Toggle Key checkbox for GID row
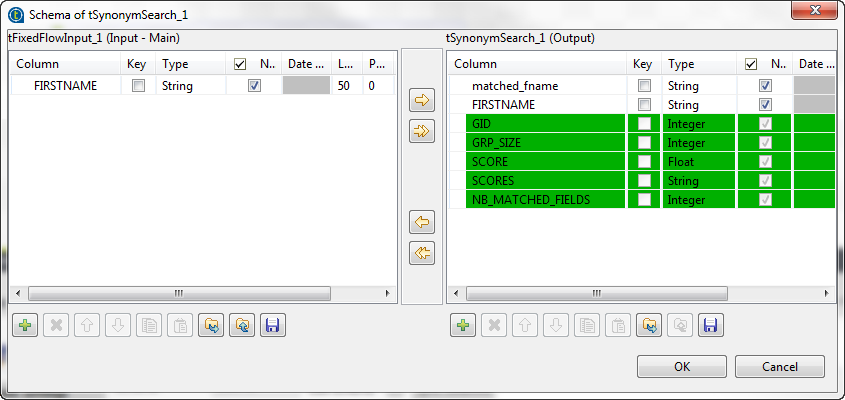The image size is (845, 400). pyautogui.click(x=644, y=124)
